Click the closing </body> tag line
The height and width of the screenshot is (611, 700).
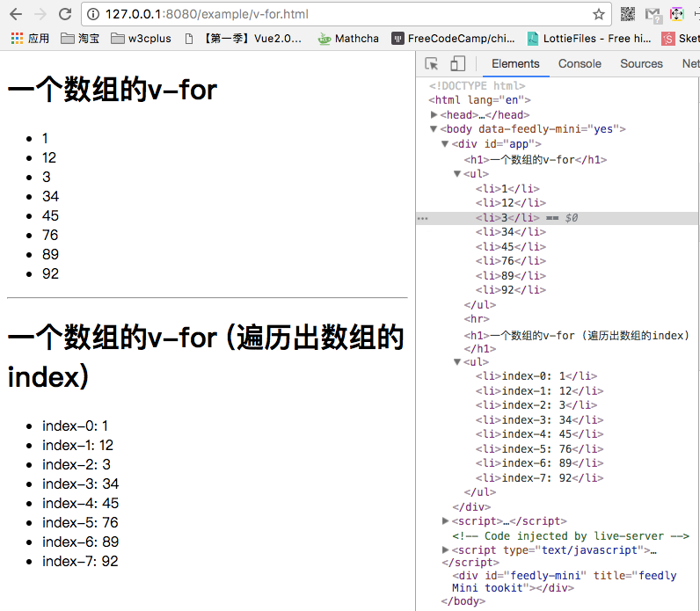(463, 601)
